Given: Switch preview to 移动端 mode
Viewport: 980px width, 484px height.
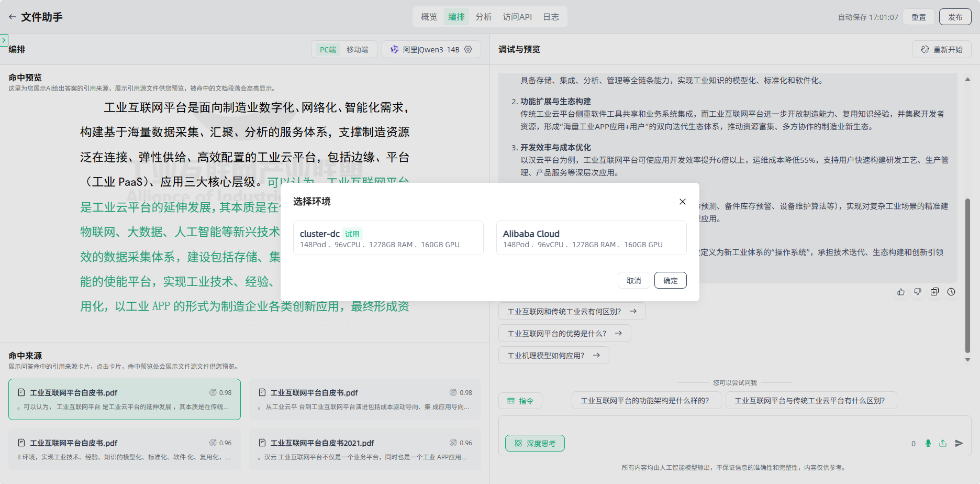Looking at the screenshot, I should (x=358, y=49).
